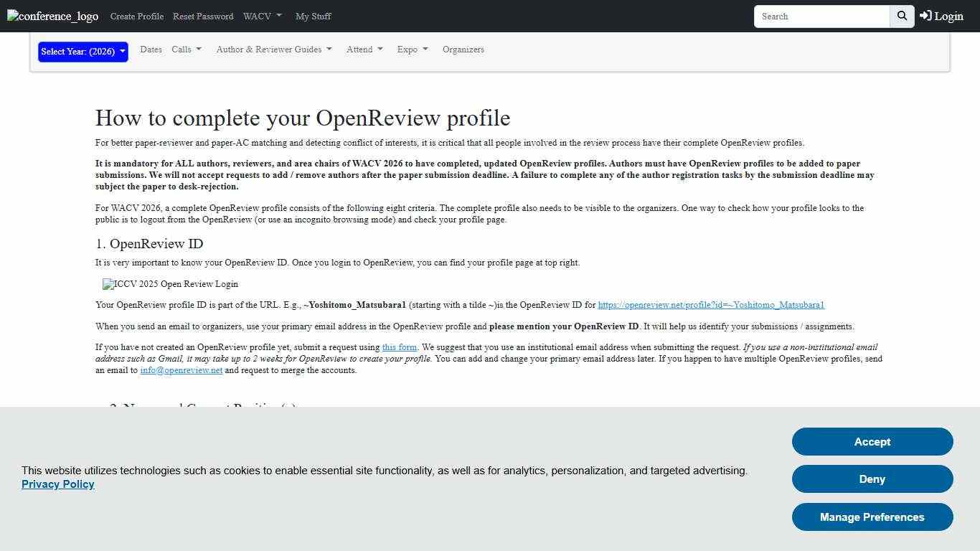Open the Organizers page

(463, 49)
